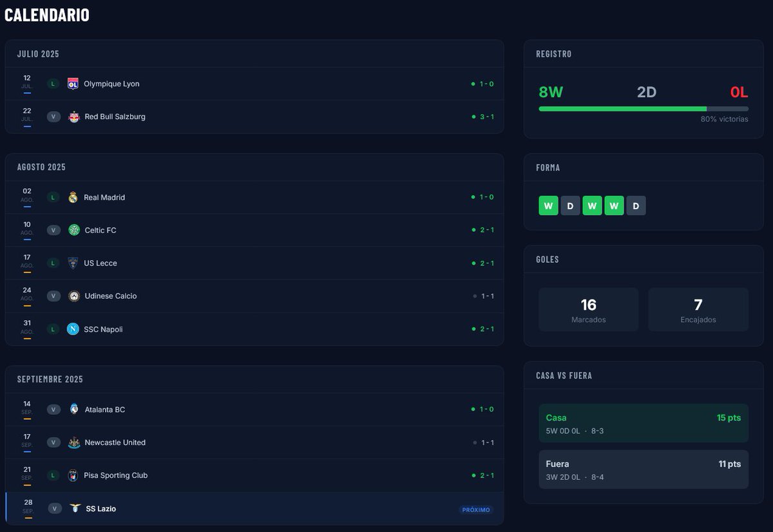Screen dimensions: 773x532
Task: Click the Atalanta BC crest icon
Action: (x=73, y=409)
